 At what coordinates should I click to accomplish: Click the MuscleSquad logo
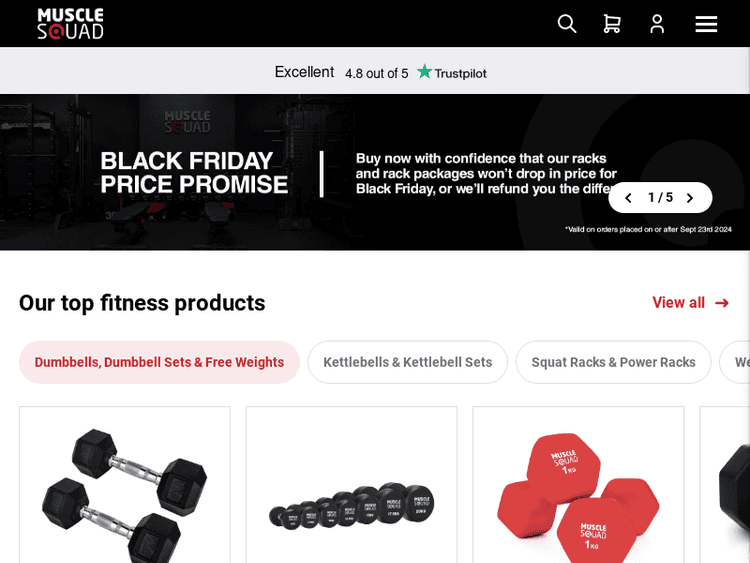tap(70, 24)
